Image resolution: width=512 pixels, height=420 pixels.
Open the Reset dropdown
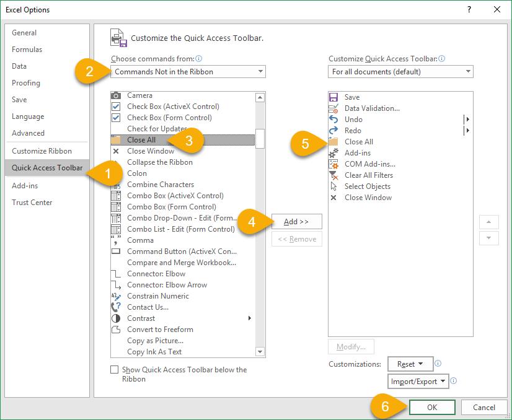pos(410,364)
